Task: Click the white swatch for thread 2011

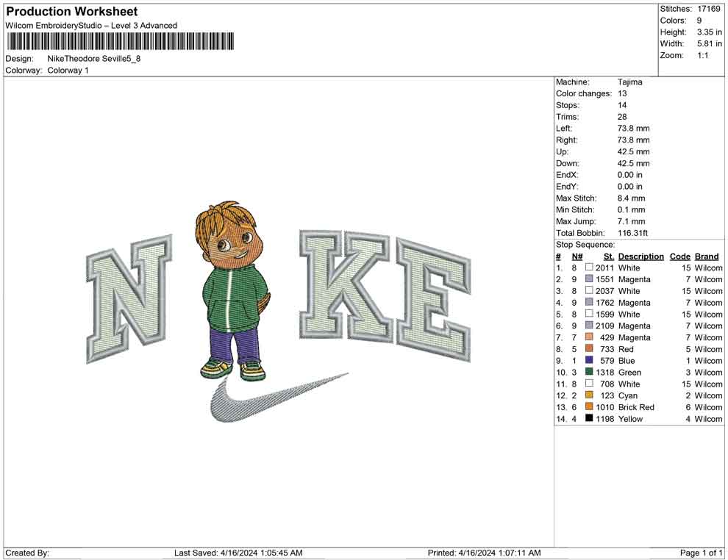Action: (589, 268)
